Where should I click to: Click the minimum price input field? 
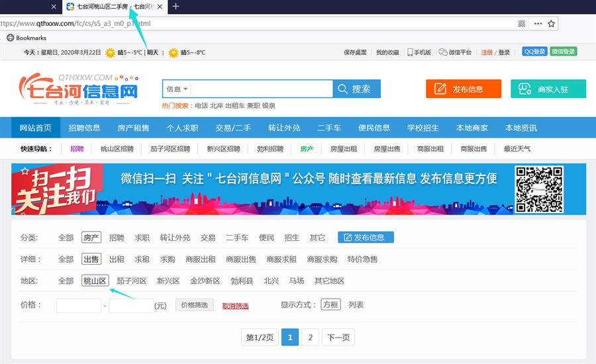coord(78,306)
